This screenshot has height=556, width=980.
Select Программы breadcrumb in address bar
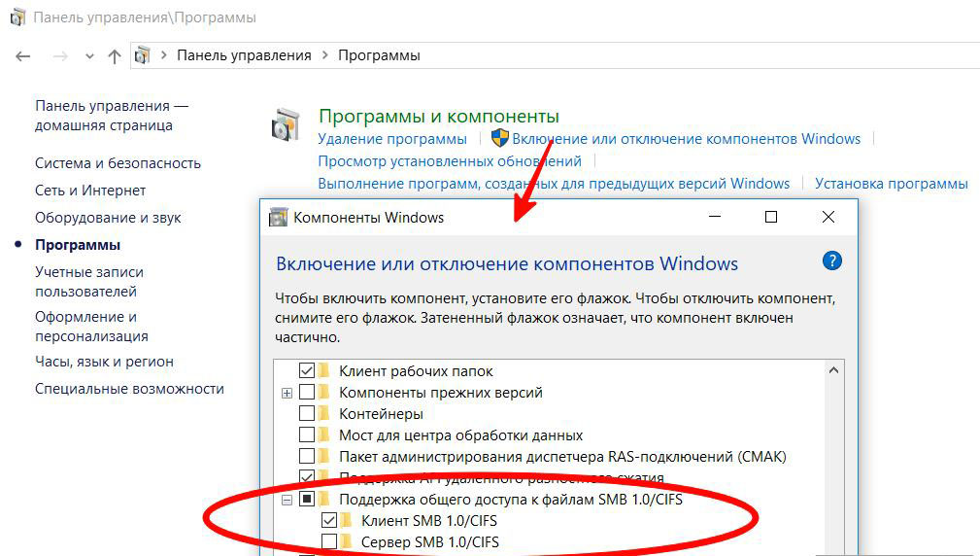pos(379,55)
